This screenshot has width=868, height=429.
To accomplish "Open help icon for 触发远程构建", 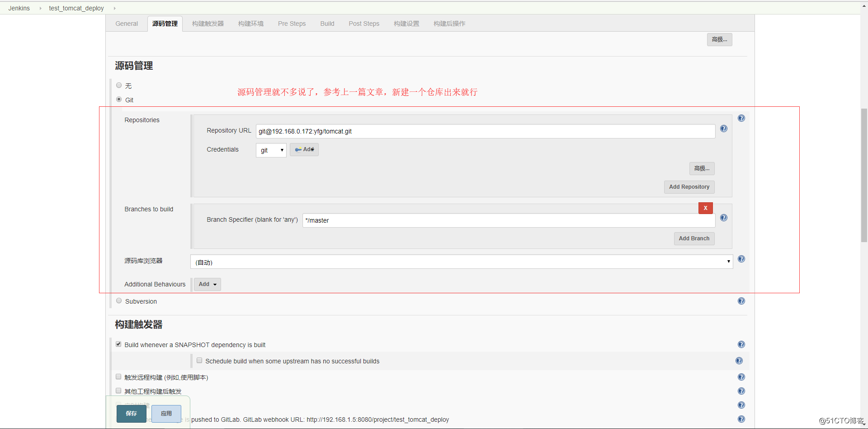I will 741,377.
